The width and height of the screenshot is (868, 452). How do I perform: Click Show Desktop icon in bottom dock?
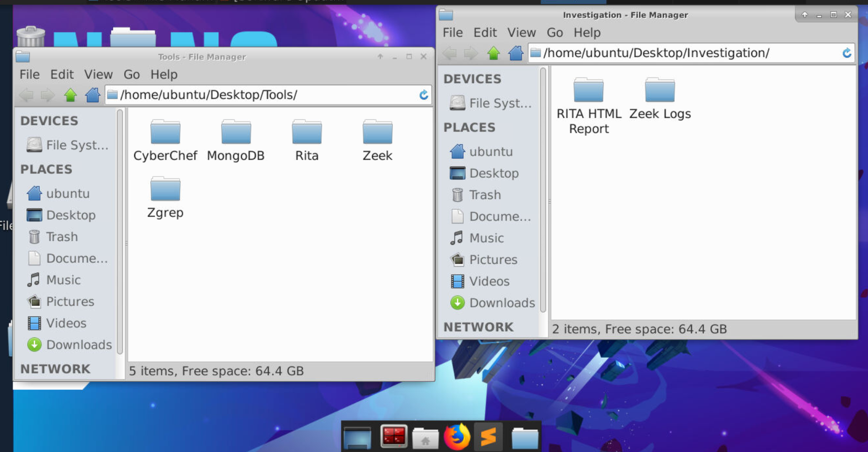point(358,437)
